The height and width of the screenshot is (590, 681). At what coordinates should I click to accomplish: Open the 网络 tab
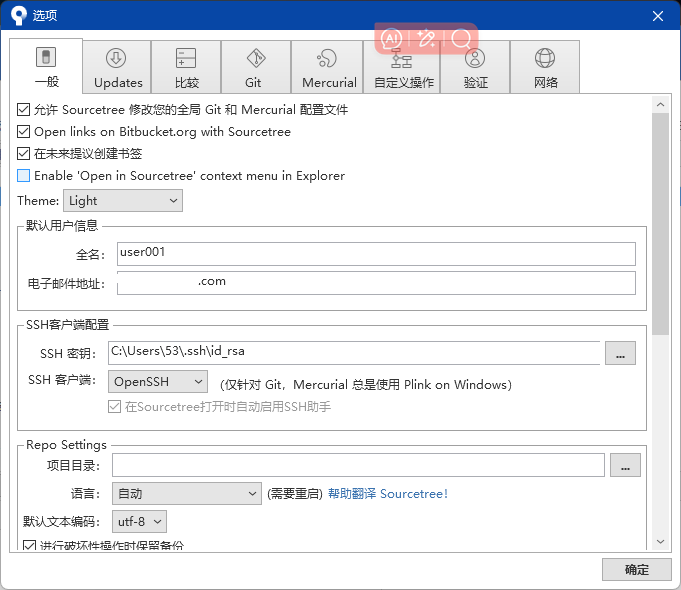point(545,66)
